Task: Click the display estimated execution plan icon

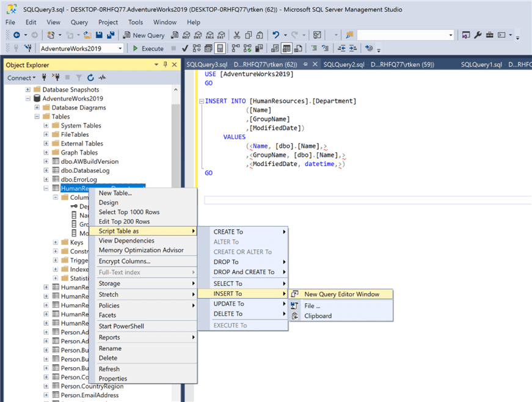Action: click(197, 48)
